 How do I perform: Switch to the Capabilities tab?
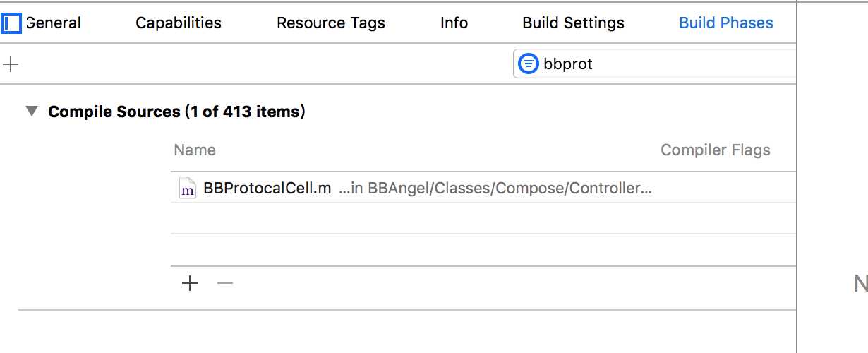(179, 23)
